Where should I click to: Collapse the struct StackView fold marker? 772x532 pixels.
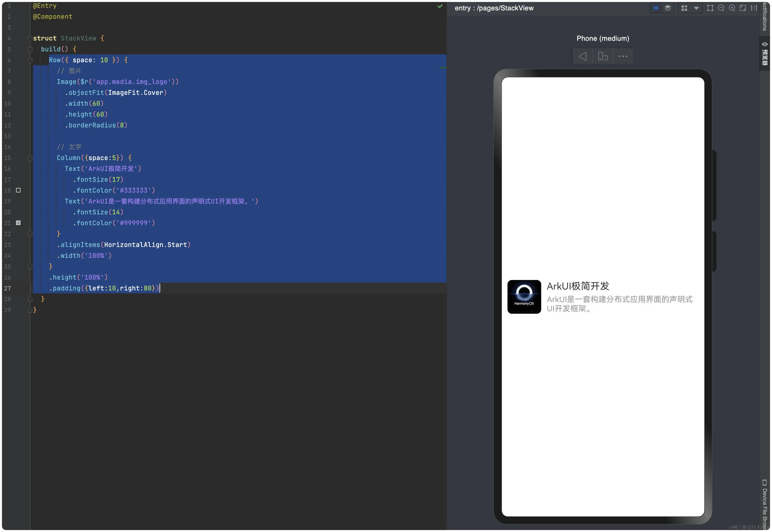pos(30,38)
